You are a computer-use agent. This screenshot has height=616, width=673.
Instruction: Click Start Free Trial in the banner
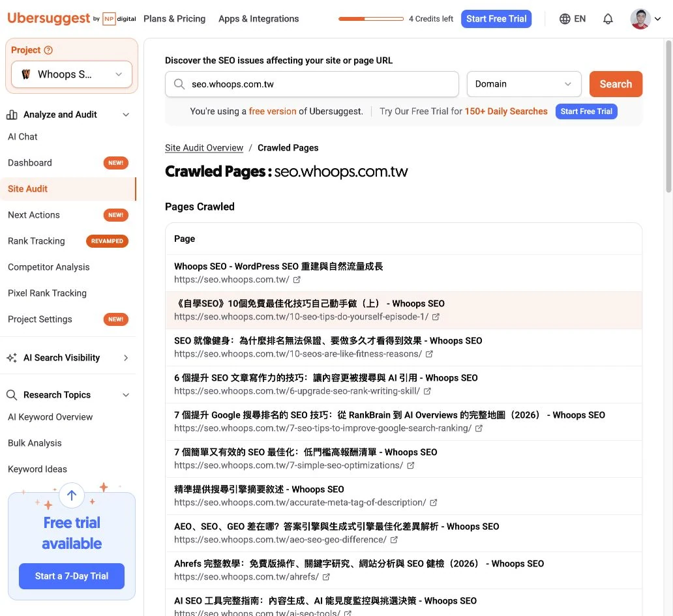click(586, 111)
